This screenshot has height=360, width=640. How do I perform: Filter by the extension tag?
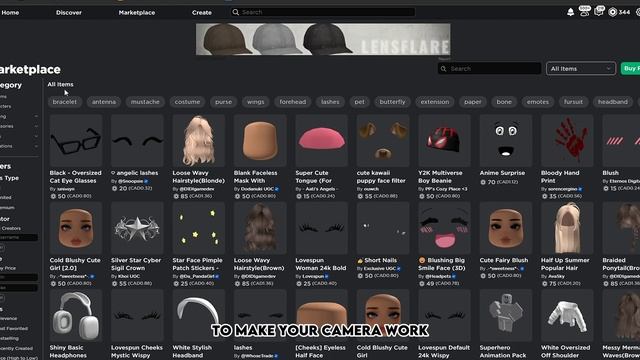435,102
